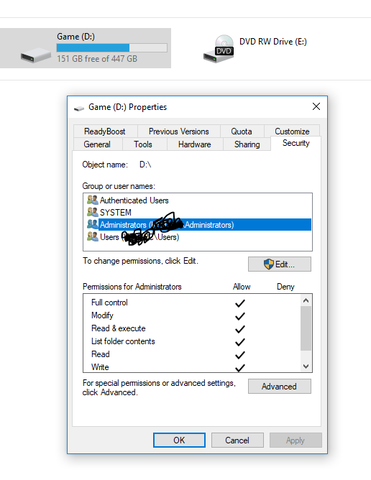Click the '151 GB free of 447 GB' text
The image size is (371, 480).
(97, 59)
